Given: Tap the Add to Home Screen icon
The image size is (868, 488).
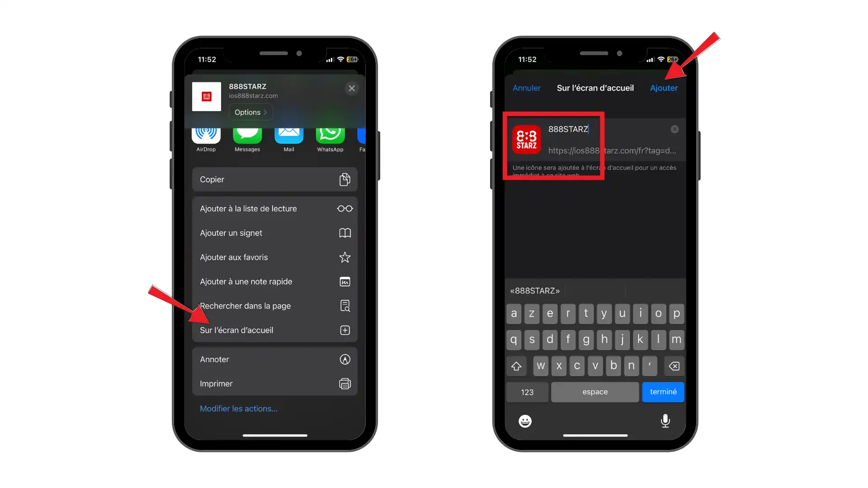Looking at the screenshot, I should pyautogui.click(x=345, y=330).
